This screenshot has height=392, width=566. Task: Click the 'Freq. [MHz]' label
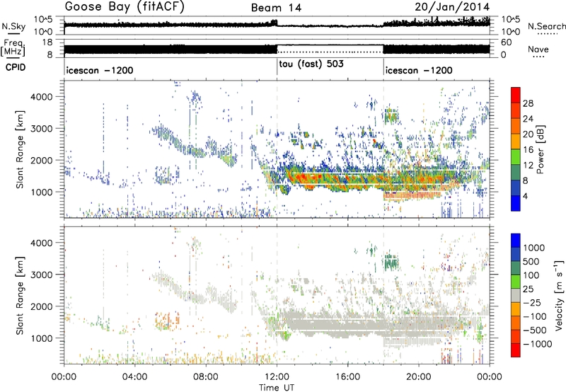coord(13,48)
